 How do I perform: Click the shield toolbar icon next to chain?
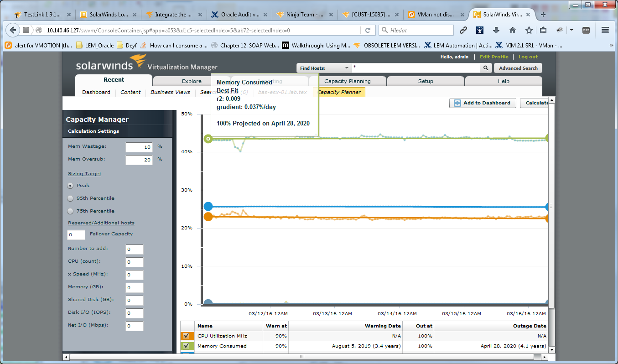pyautogui.click(x=480, y=31)
